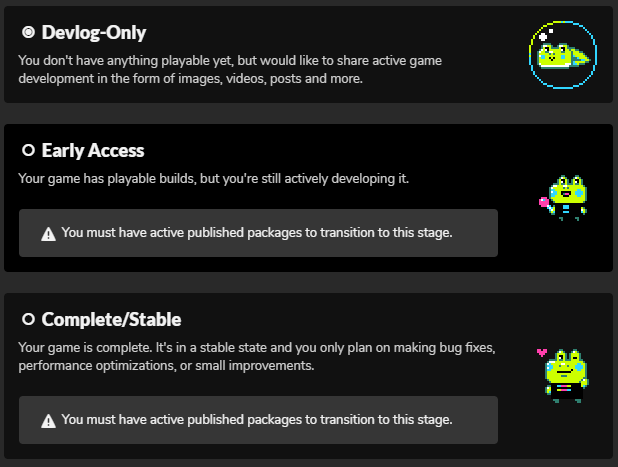The image size is (618, 467).
Task: Click the Early Access published packages warning text
Action: click(x=257, y=233)
